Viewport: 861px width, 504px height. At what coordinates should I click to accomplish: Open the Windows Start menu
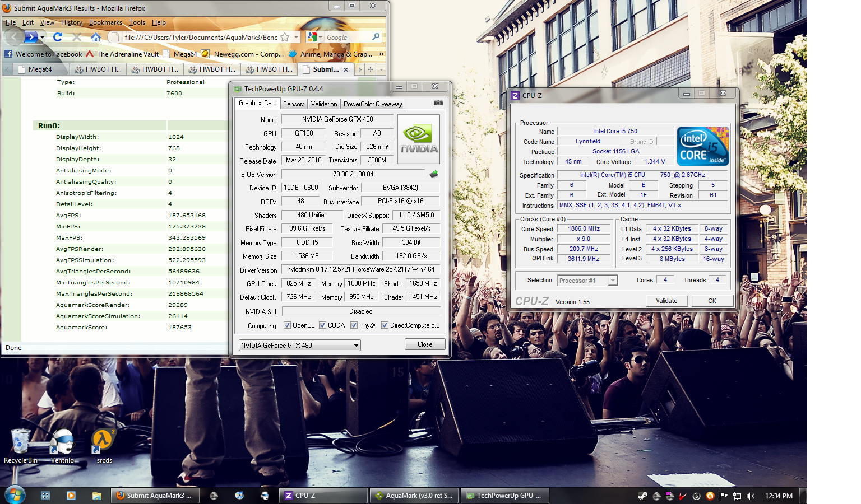15,496
